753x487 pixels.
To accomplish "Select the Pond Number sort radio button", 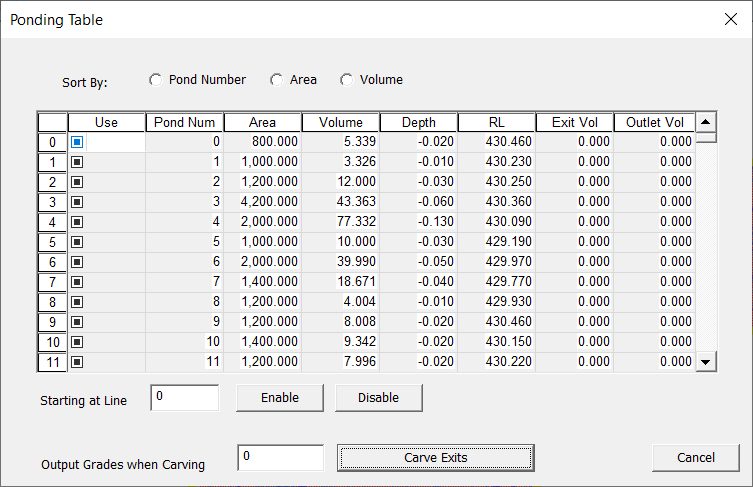I will [156, 80].
